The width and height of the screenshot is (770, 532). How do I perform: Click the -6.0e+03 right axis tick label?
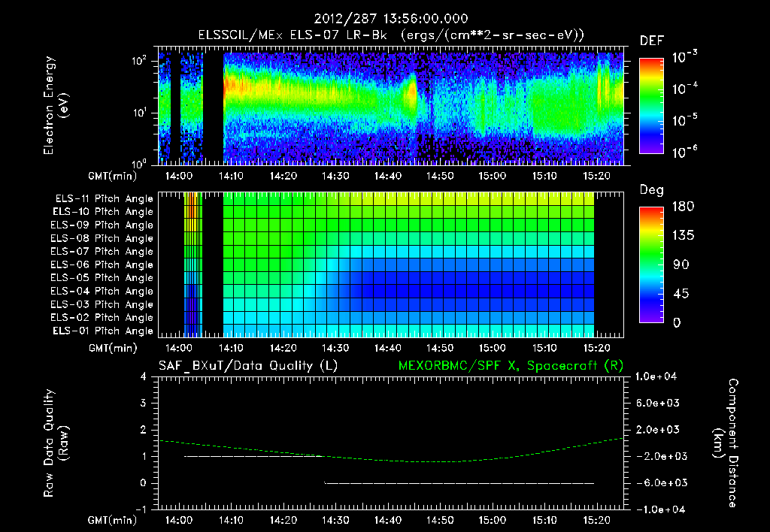click(657, 483)
